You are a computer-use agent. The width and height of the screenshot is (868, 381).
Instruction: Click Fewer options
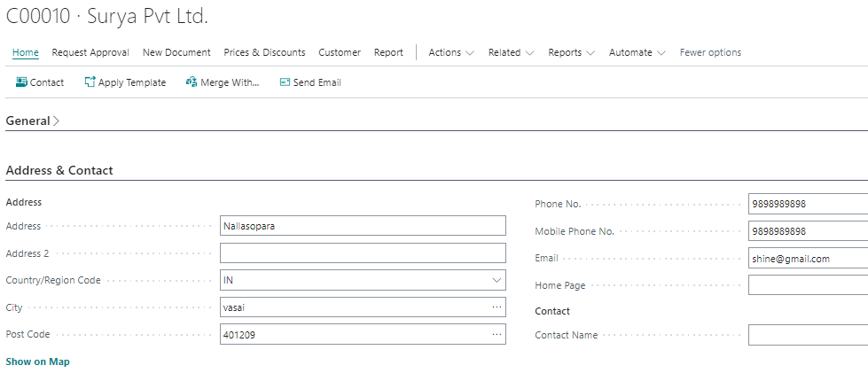[710, 52]
